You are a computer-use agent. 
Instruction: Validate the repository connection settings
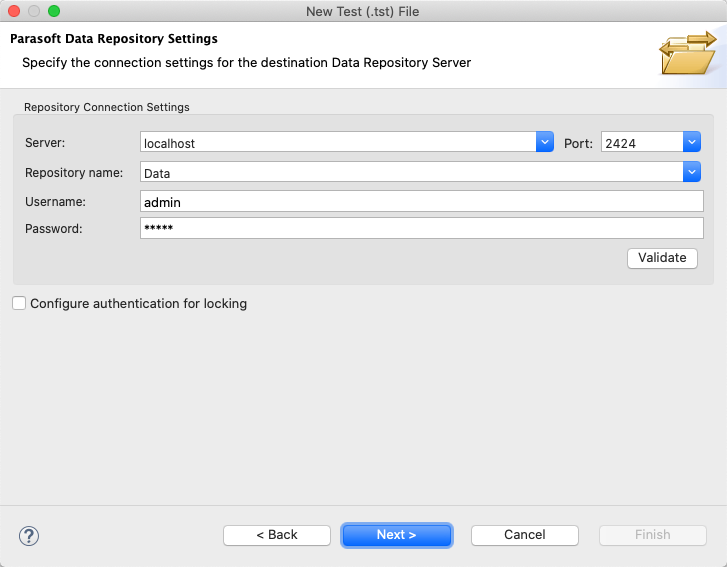[x=662, y=258]
